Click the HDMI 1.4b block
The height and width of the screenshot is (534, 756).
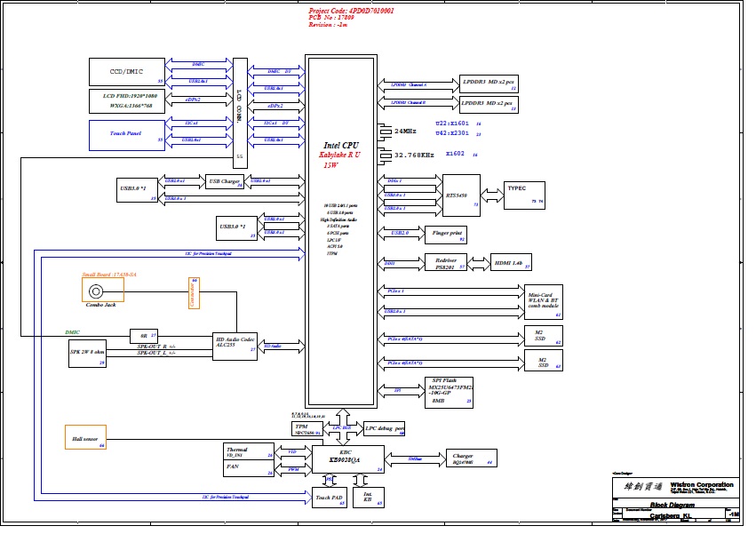(511, 262)
